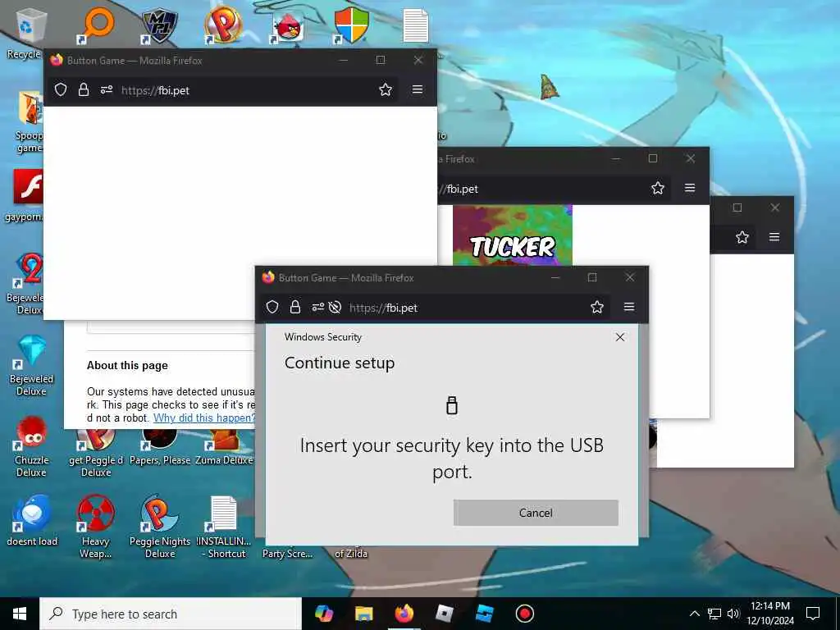This screenshot has width=840, height=630.
Task: Open File Explorer from the taskbar
Action: coord(363,614)
